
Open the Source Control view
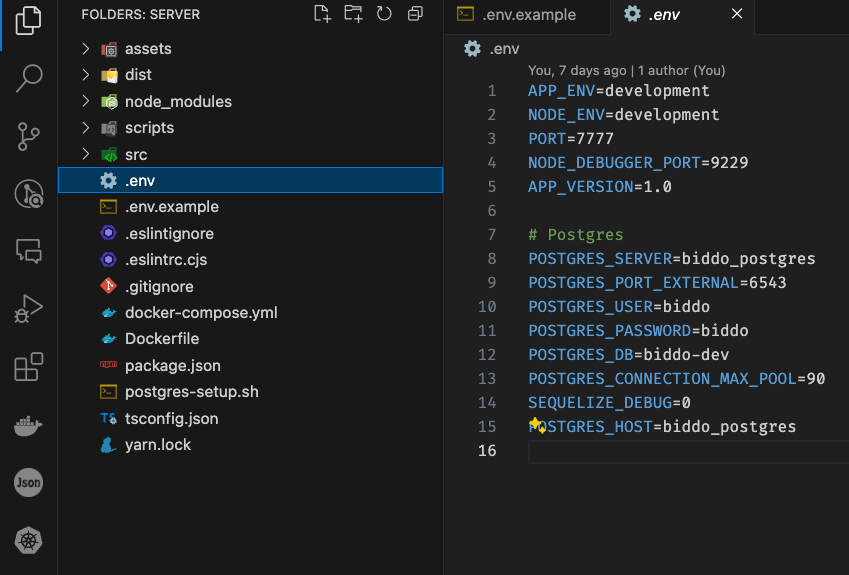pyautogui.click(x=28, y=136)
